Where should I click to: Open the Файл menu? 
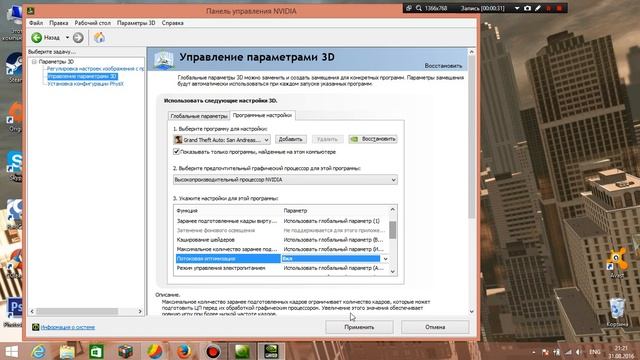[x=36, y=23]
